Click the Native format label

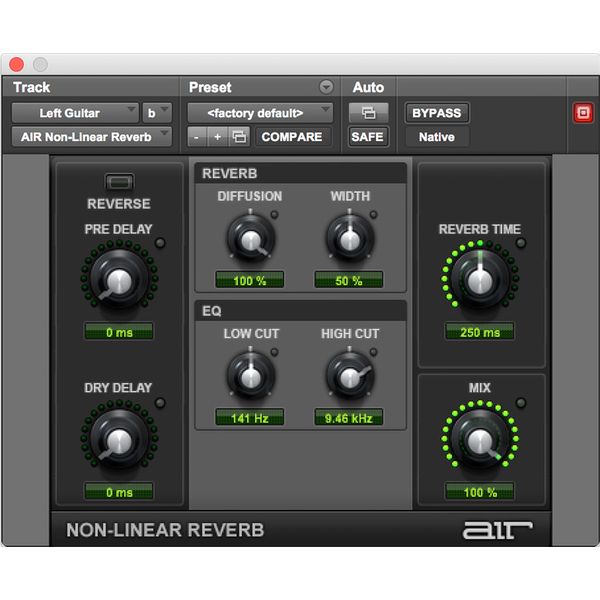point(437,137)
